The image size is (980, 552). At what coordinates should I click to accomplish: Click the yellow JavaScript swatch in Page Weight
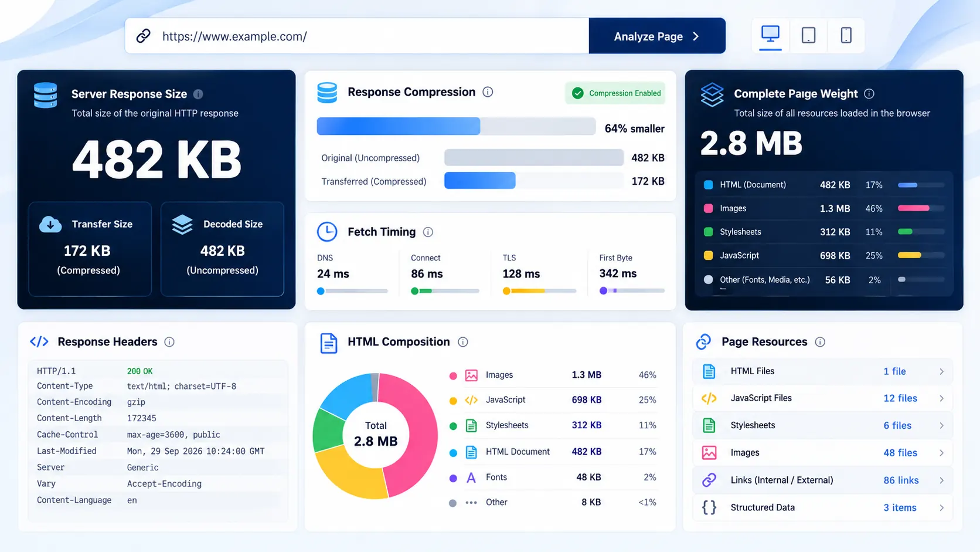coord(708,256)
